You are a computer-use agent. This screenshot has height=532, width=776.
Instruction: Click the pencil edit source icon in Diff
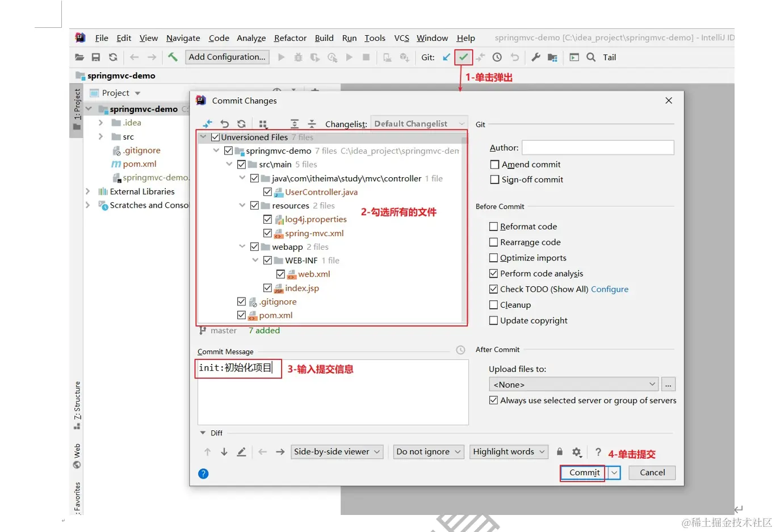tap(241, 452)
